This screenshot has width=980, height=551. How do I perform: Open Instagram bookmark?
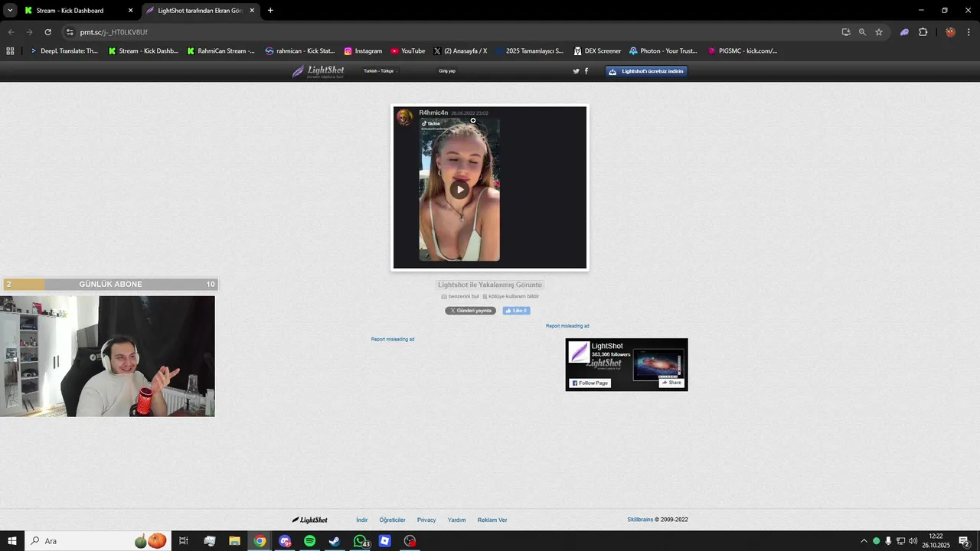coord(363,51)
